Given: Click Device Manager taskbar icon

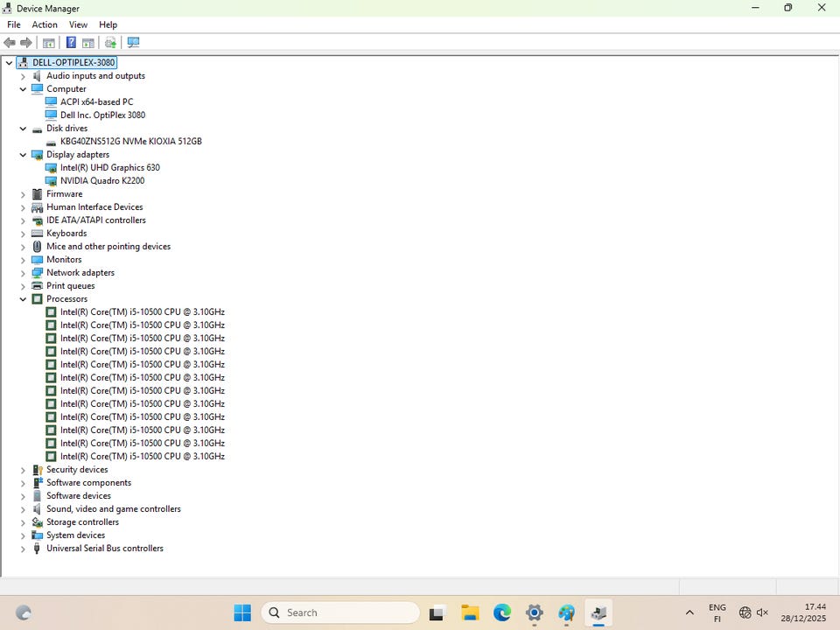Looking at the screenshot, I should [x=598, y=612].
